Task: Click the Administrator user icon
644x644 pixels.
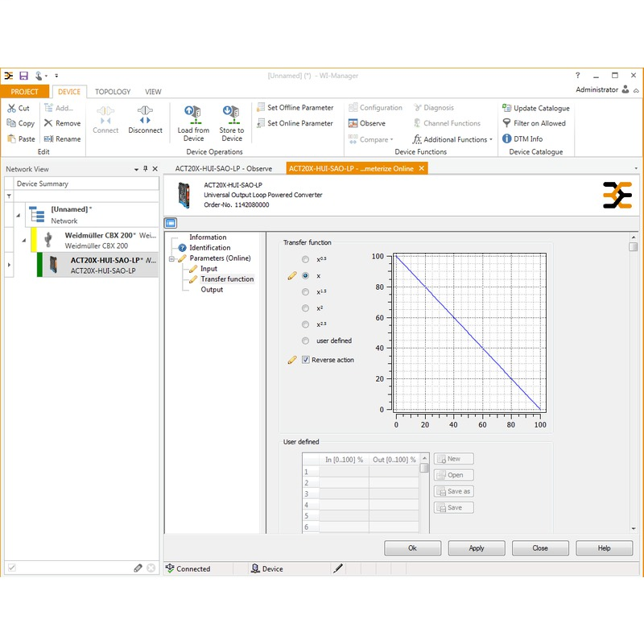Action: [x=625, y=89]
